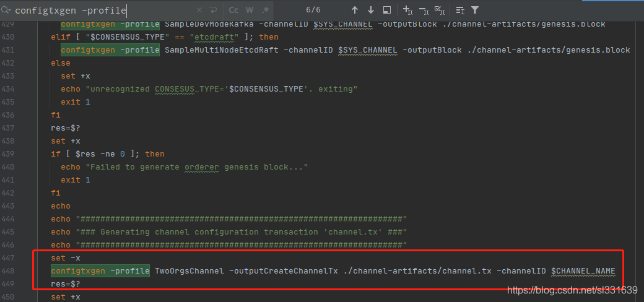Viewport: 644px width, 302px height.
Task: Clear the search text with X
Action: tap(199, 10)
